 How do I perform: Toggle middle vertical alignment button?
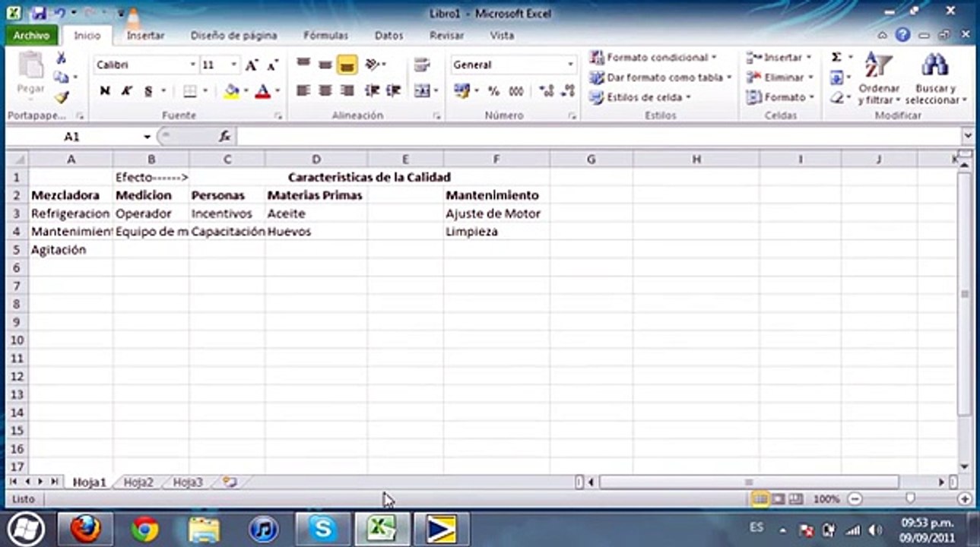325,65
